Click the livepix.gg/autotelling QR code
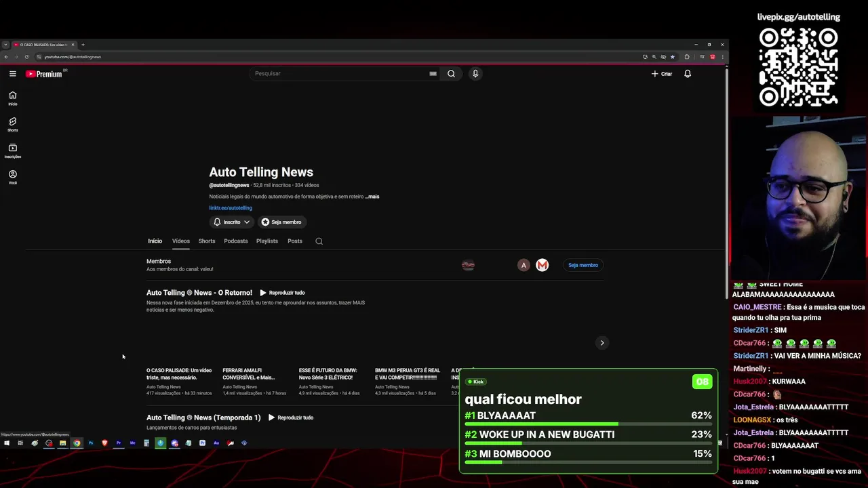Viewport: 868px width, 488px height. point(799,67)
